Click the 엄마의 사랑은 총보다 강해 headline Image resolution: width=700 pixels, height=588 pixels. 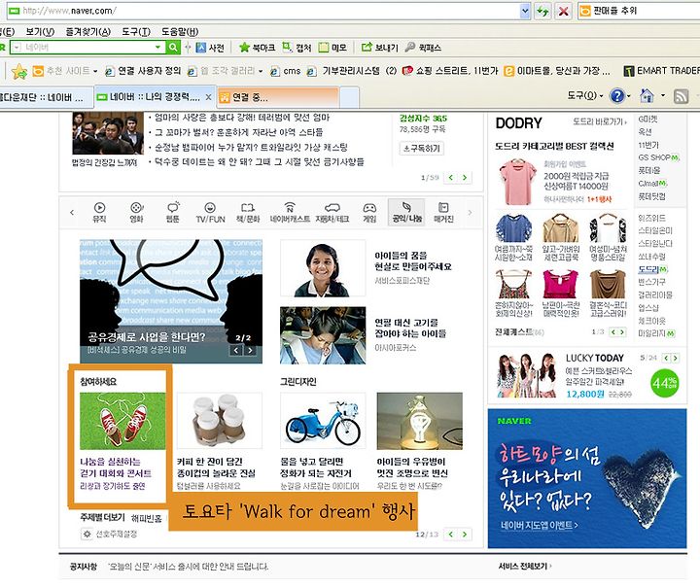click(x=241, y=118)
